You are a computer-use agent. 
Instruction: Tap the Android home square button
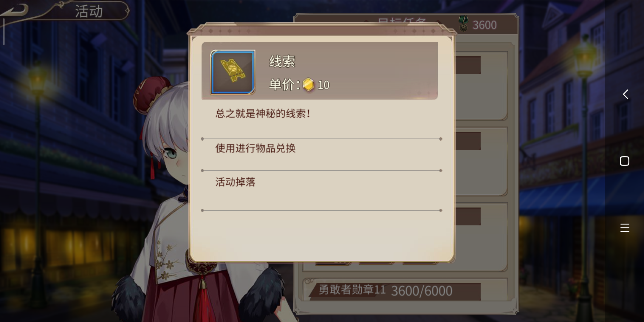pos(625,161)
